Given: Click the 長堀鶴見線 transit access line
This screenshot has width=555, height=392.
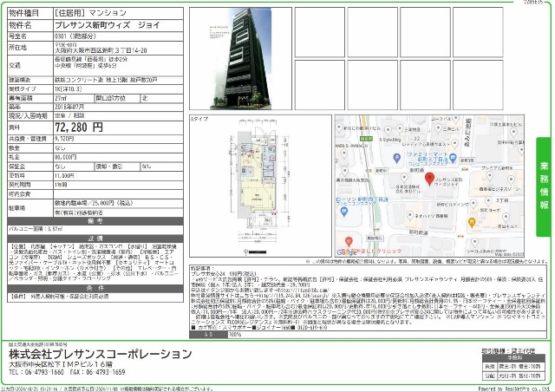Looking at the screenshot, I should (x=91, y=60).
